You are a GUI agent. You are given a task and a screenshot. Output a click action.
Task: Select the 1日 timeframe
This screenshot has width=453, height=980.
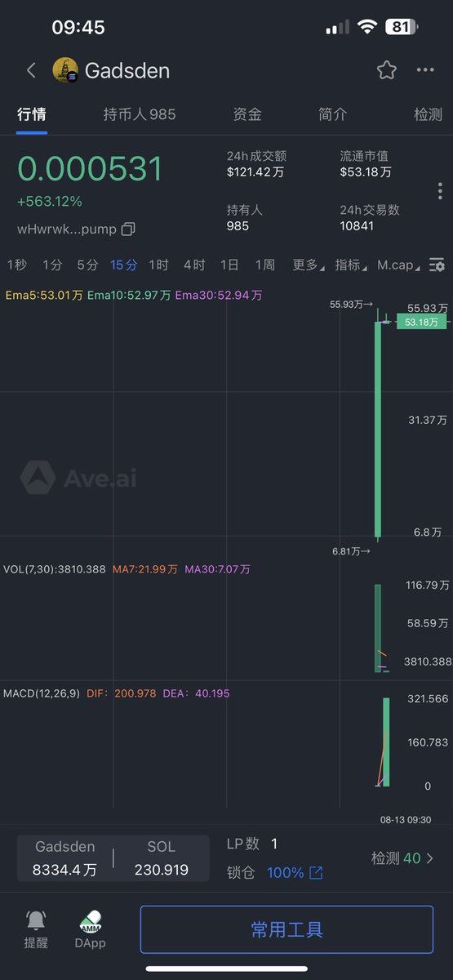point(229,265)
